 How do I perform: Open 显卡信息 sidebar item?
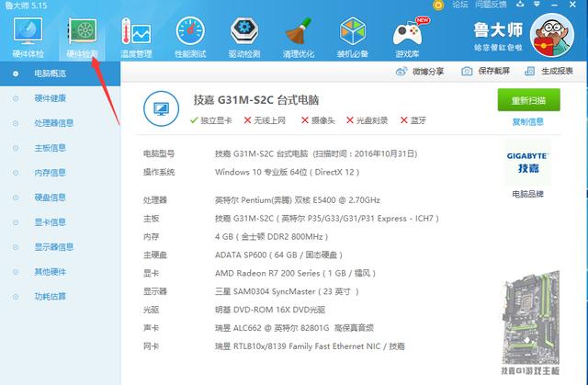coord(51,222)
